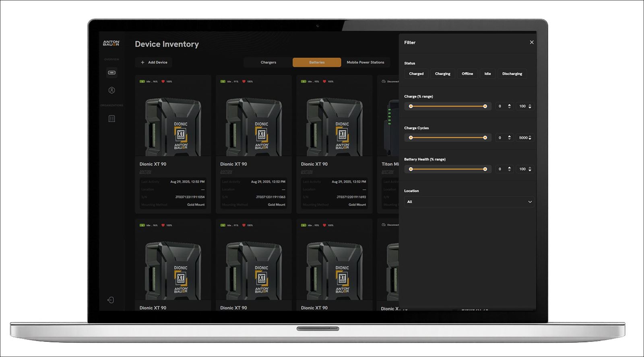The height and width of the screenshot is (357, 644).
Task: Enable the Discharging status filter
Action: coord(512,74)
